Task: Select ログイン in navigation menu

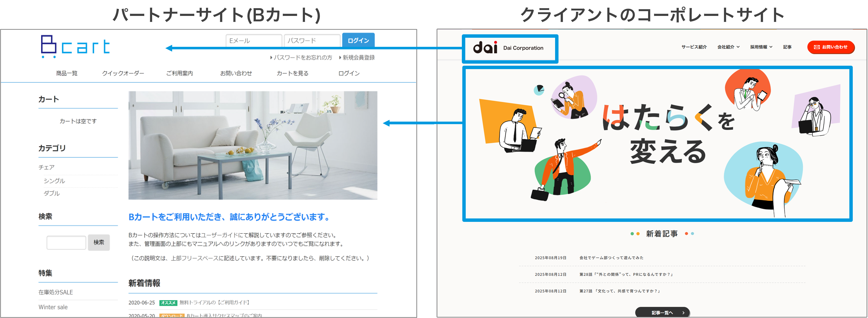Action: [x=349, y=73]
